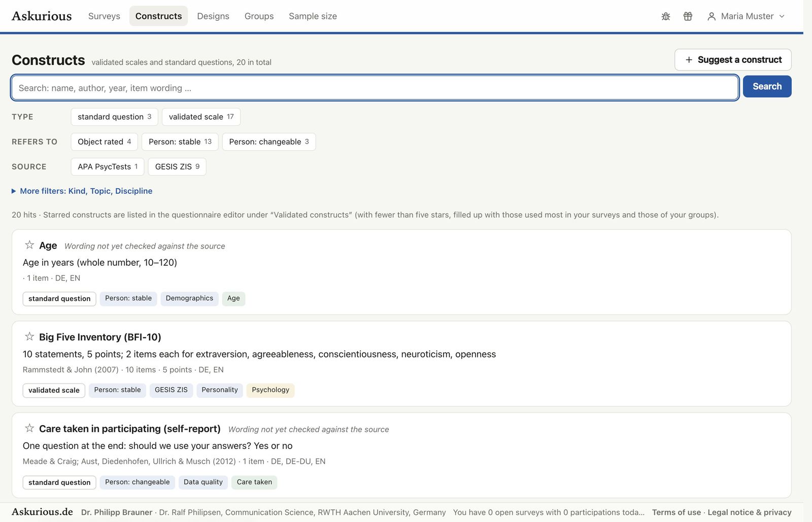Open the Constructs tab
The height and width of the screenshot is (522, 812).
pos(158,16)
